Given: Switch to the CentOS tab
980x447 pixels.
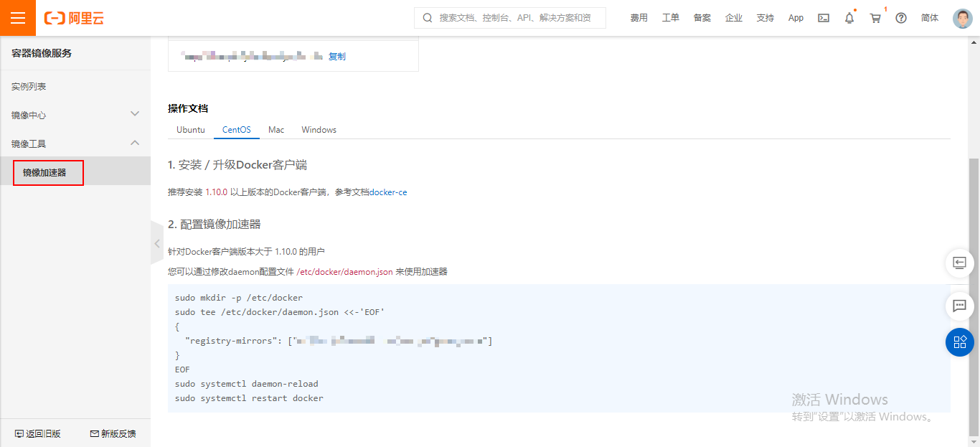Looking at the screenshot, I should 237,130.
